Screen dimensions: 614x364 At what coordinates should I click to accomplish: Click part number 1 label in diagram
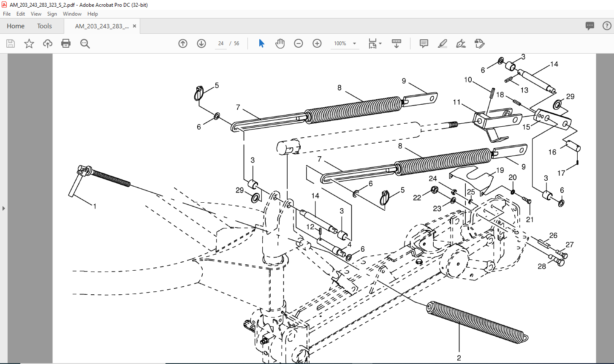95,206
